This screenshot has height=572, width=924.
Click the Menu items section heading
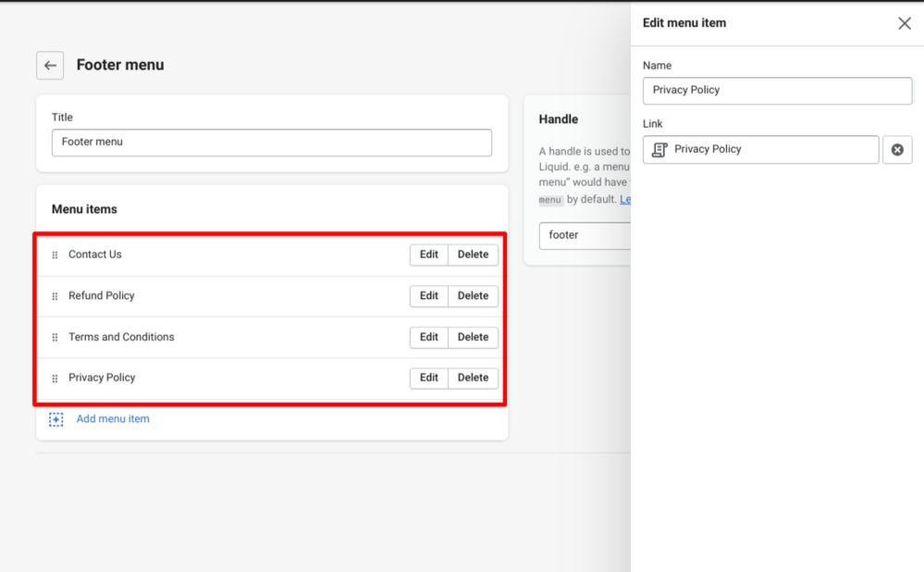(84, 209)
